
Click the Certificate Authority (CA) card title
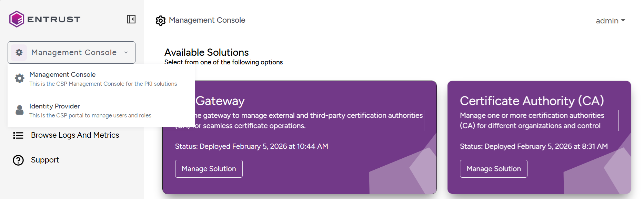pyautogui.click(x=532, y=101)
